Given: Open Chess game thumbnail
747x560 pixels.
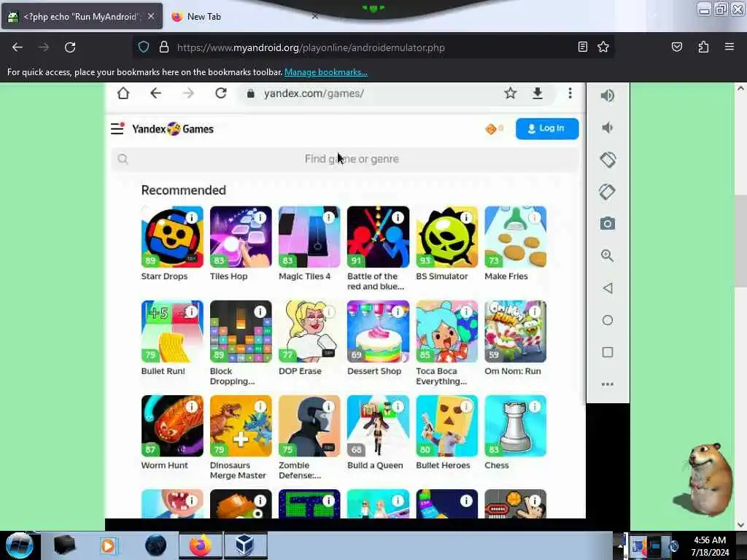Looking at the screenshot, I should 516,426.
